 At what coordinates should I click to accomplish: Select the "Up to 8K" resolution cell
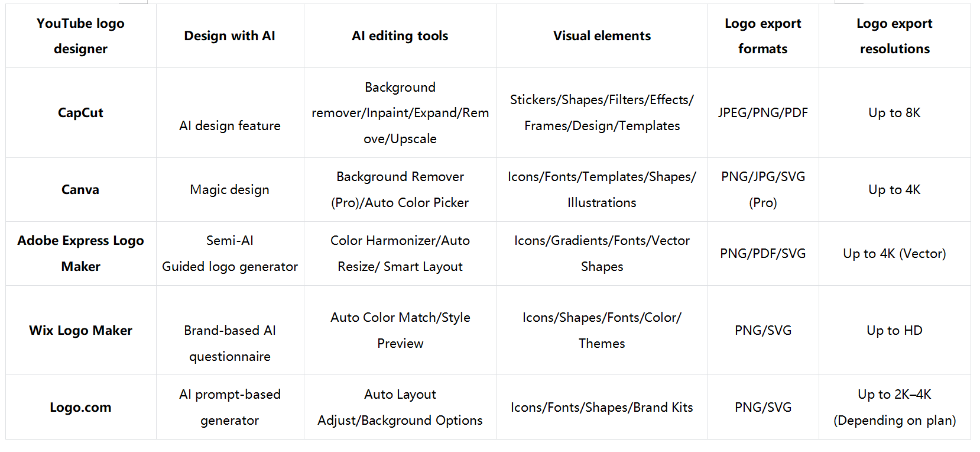point(894,113)
